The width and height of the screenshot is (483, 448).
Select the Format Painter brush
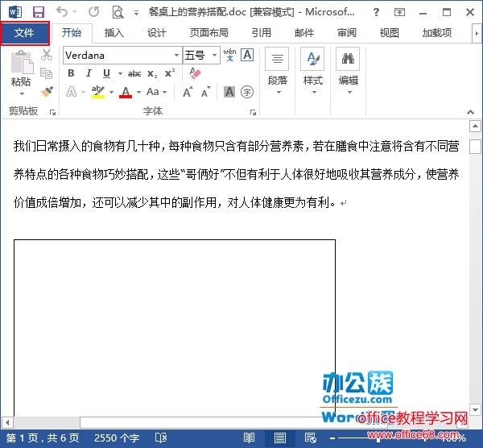tap(47, 92)
